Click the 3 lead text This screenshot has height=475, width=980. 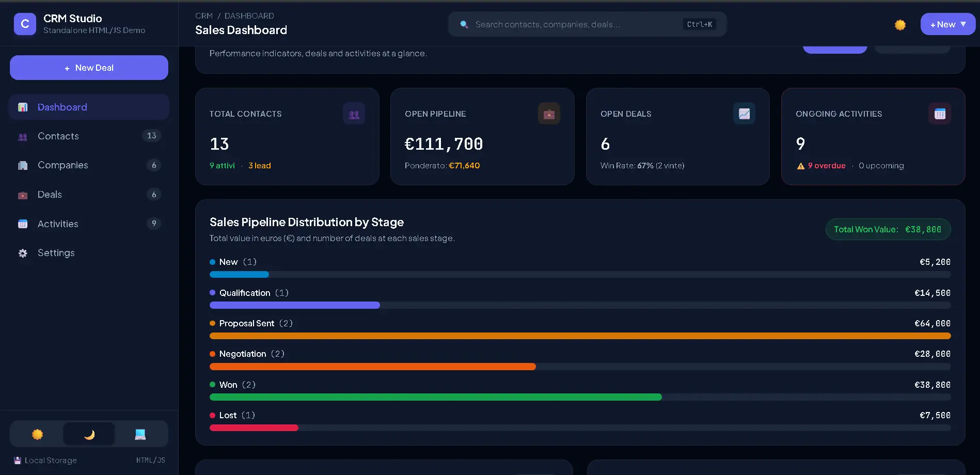[260, 166]
